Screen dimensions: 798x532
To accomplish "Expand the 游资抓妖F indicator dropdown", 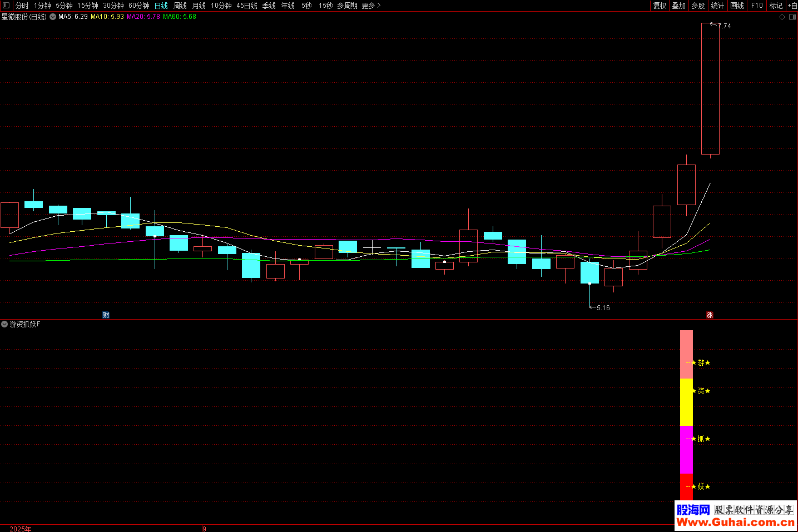I will (4, 324).
